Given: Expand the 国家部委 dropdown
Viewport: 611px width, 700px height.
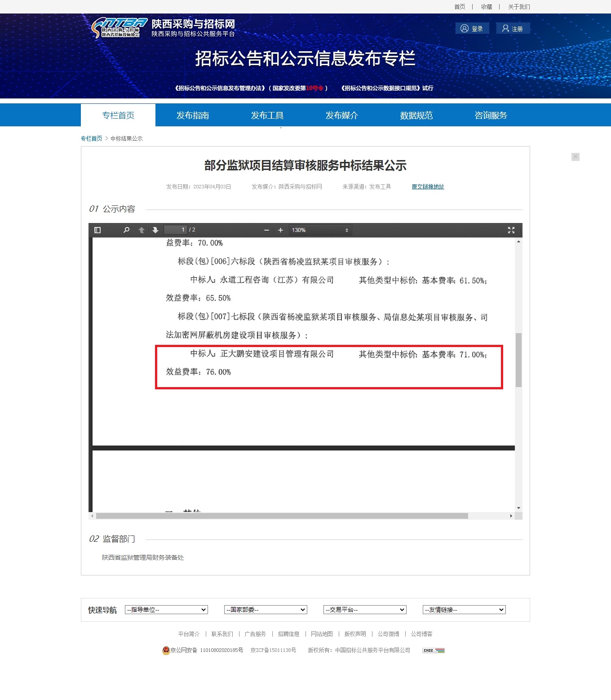Looking at the screenshot, I should pos(266,610).
